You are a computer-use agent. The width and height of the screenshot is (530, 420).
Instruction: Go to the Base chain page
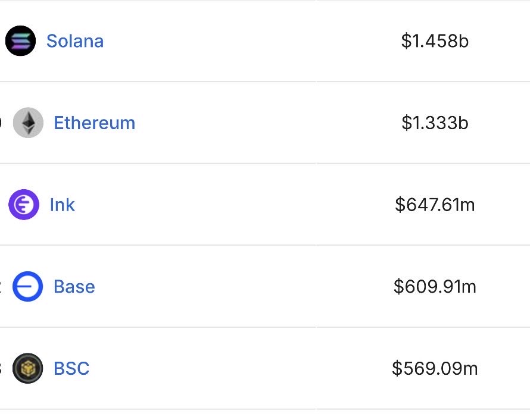[x=74, y=287]
